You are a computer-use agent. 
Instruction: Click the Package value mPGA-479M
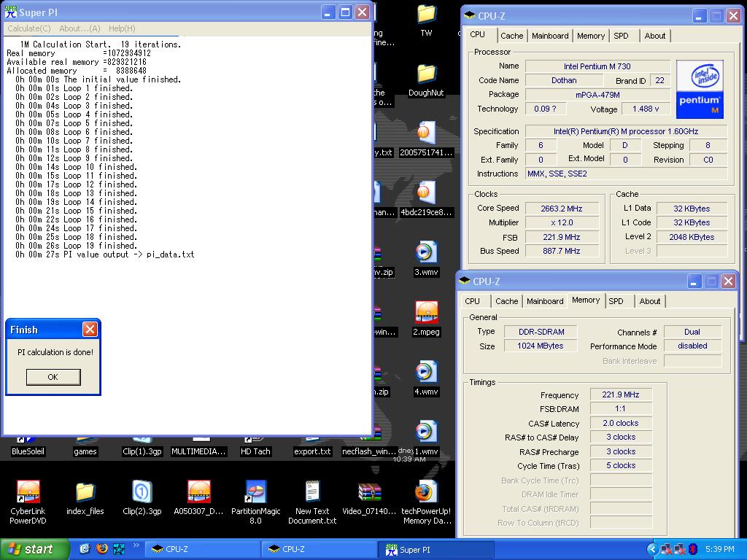(x=597, y=95)
